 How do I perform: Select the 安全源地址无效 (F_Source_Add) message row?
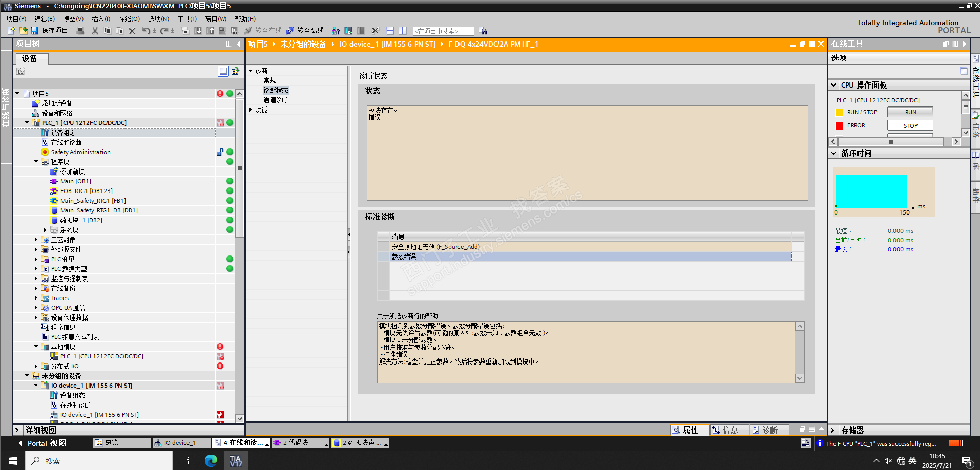591,247
